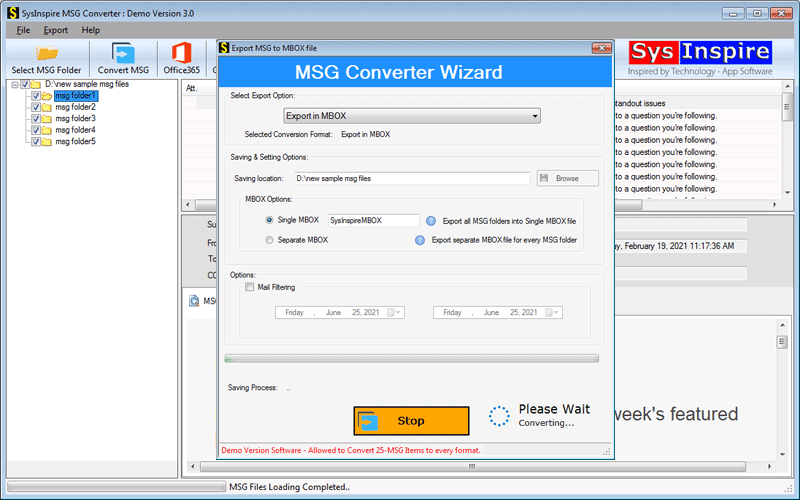Click the mail list horizontal scrollbar right arrow
The height and width of the screenshot is (500, 800).
tap(774, 205)
